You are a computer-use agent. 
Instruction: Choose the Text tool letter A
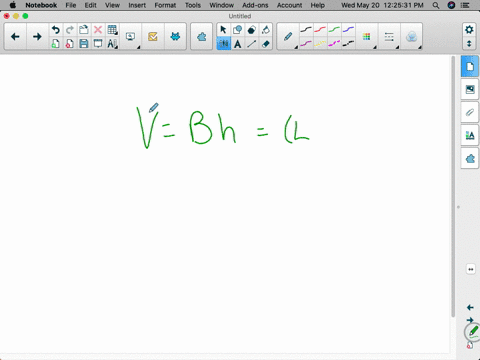tap(237, 44)
